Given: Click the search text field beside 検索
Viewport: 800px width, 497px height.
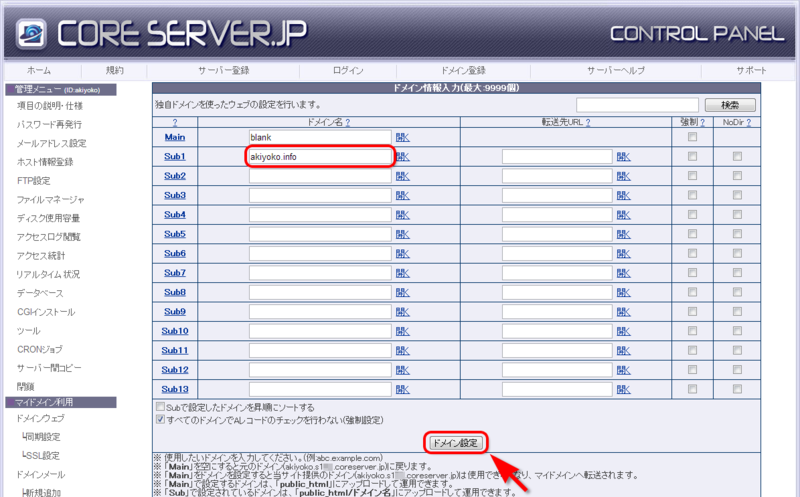Looking at the screenshot, I should [x=637, y=105].
